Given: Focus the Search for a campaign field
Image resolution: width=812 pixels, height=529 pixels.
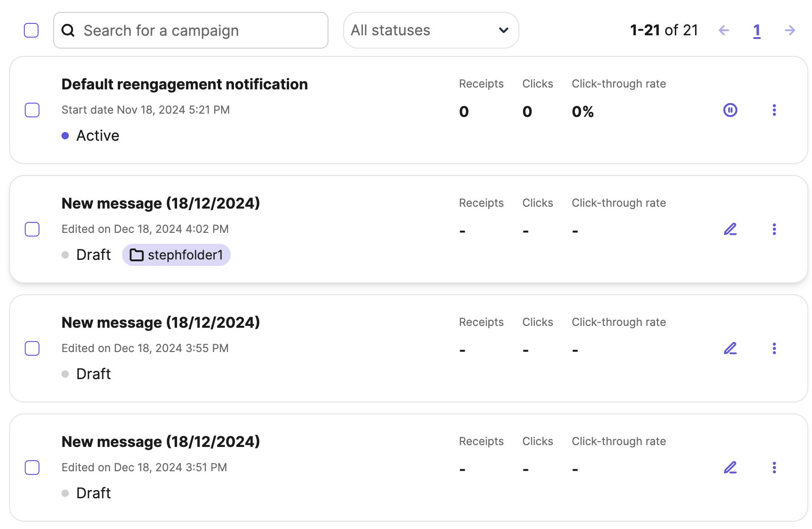Looking at the screenshot, I should point(191,30).
